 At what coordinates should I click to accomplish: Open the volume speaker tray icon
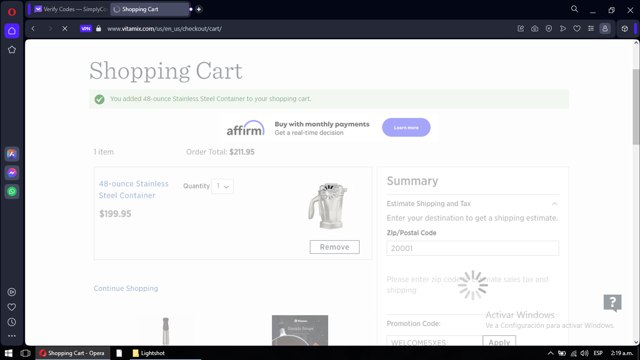(584, 353)
